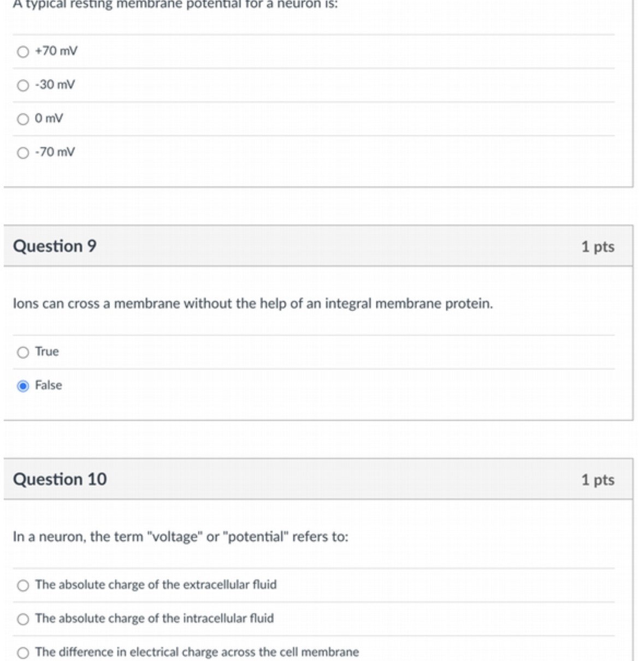Image resolution: width=644 pixels, height=661 pixels.
Task: Click the "True" answer label text
Action: pos(47,352)
